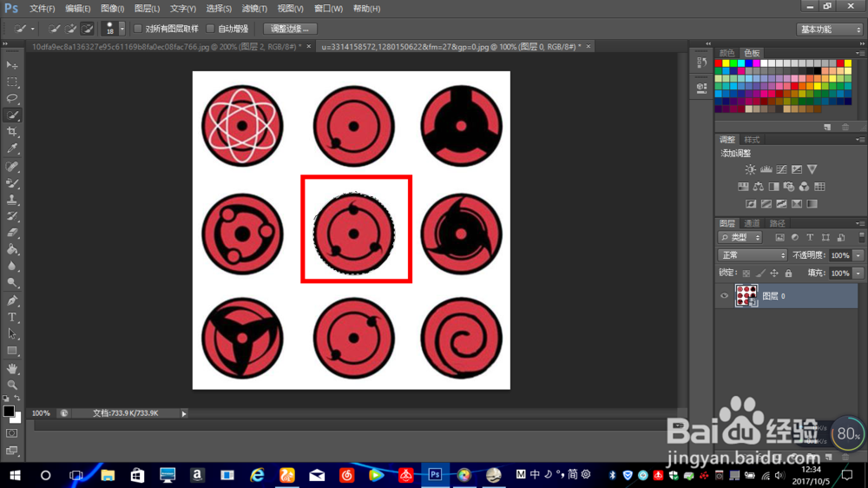Click Add to Selection mode icon
This screenshot has width=868, height=488.
point(70,29)
